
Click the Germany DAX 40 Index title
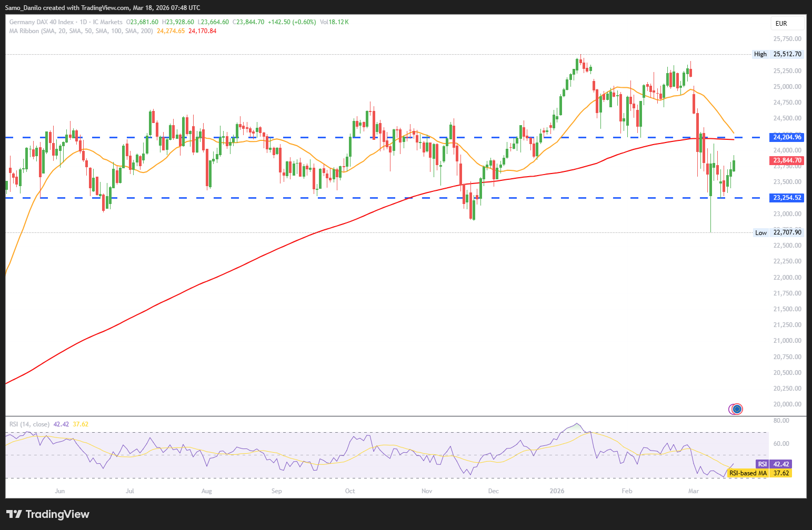[42, 22]
